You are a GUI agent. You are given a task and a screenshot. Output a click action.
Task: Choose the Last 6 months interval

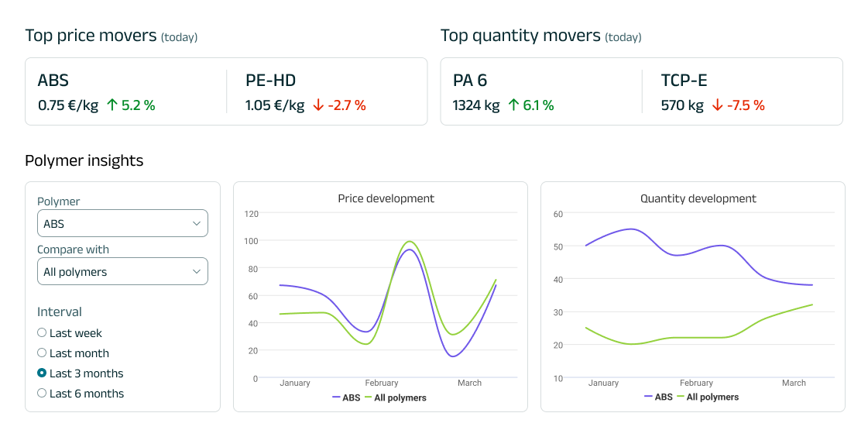42,393
